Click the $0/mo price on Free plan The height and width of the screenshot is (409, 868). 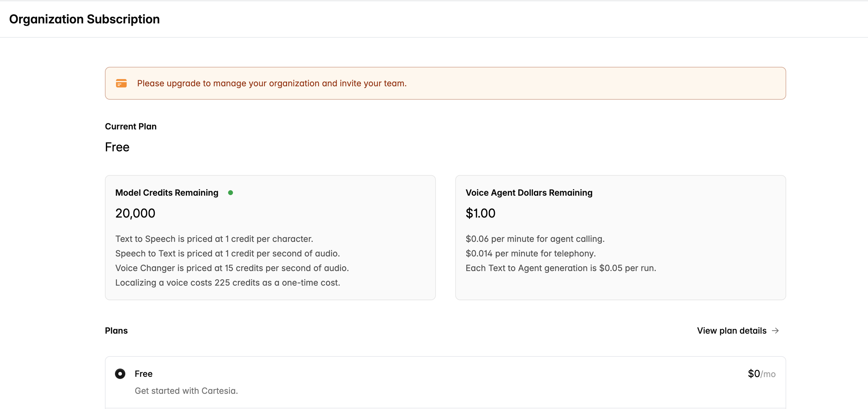[x=761, y=374]
